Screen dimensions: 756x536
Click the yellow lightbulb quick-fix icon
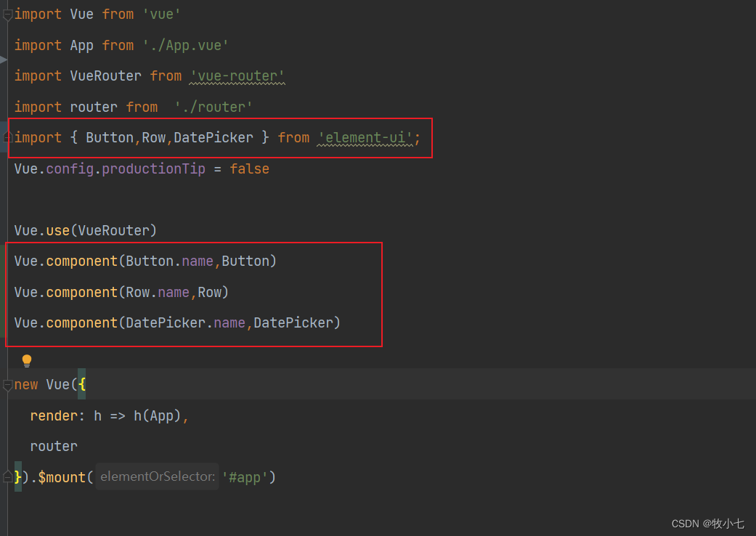click(27, 360)
